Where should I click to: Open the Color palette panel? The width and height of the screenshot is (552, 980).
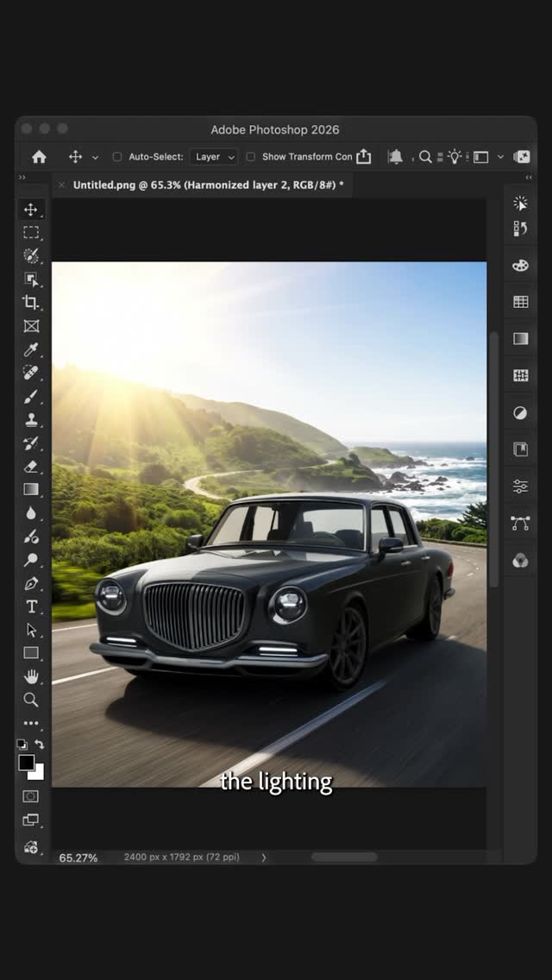tap(520, 266)
